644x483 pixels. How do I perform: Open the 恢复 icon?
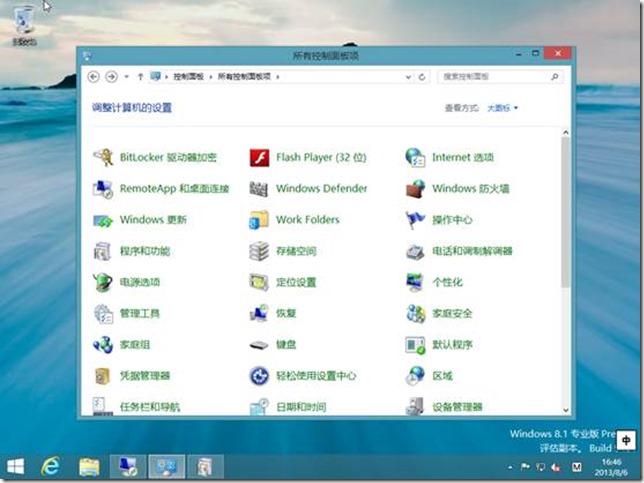pos(259,313)
